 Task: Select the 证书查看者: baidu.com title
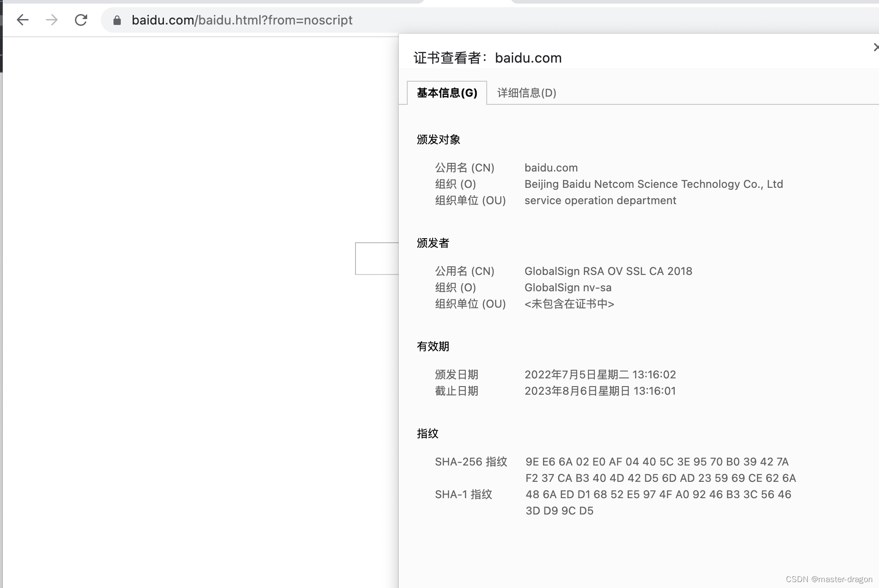coord(488,58)
